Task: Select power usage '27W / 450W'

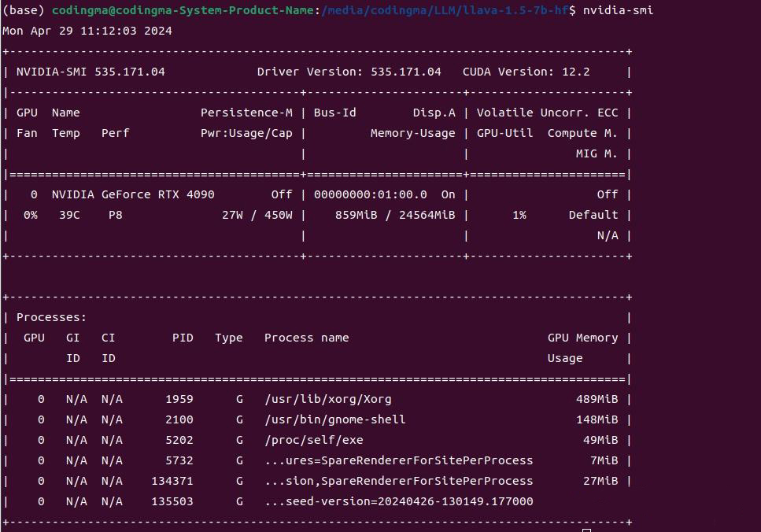Action: point(257,215)
